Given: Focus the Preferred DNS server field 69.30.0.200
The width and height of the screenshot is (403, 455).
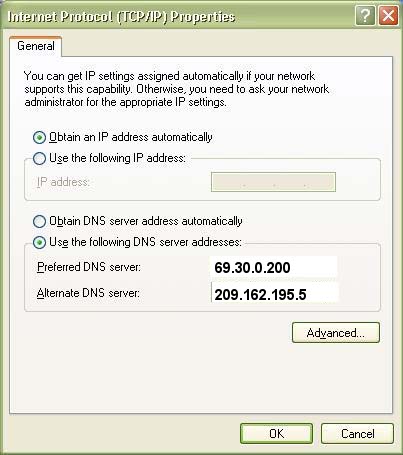Looking at the screenshot, I should pyautogui.click(x=274, y=267).
